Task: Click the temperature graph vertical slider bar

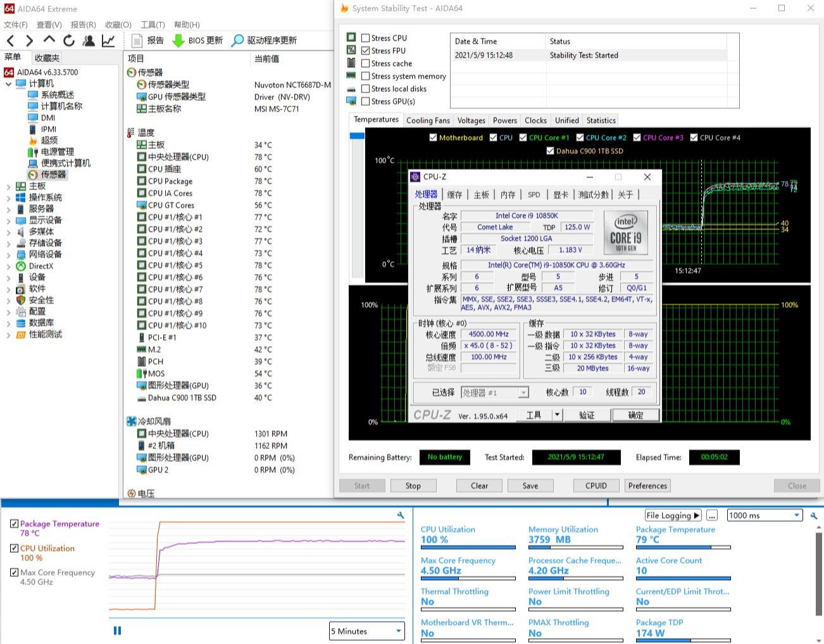Action: (x=357, y=136)
